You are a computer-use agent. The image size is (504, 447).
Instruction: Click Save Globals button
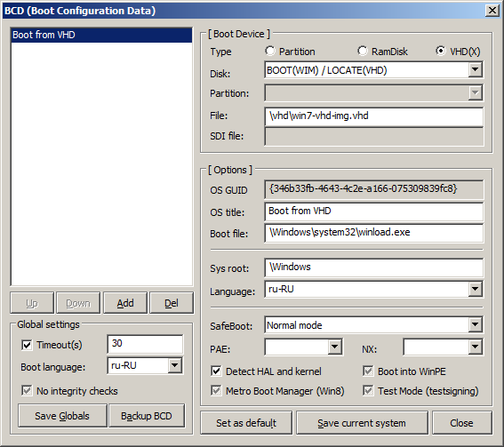point(62,416)
